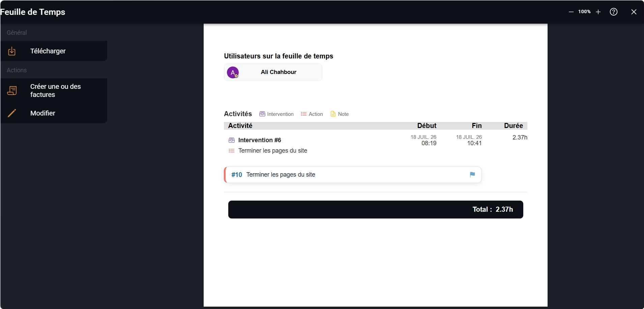Image resolution: width=644 pixels, height=309 pixels.
Task: Click the Note legend document icon
Action: click(333, 114)
